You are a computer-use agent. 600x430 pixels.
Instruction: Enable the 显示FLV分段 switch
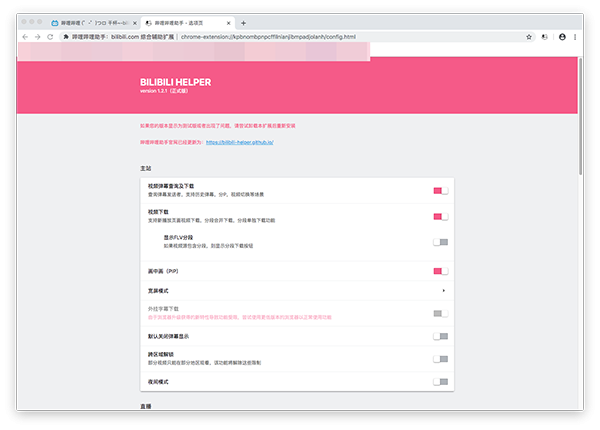point(440,242)
